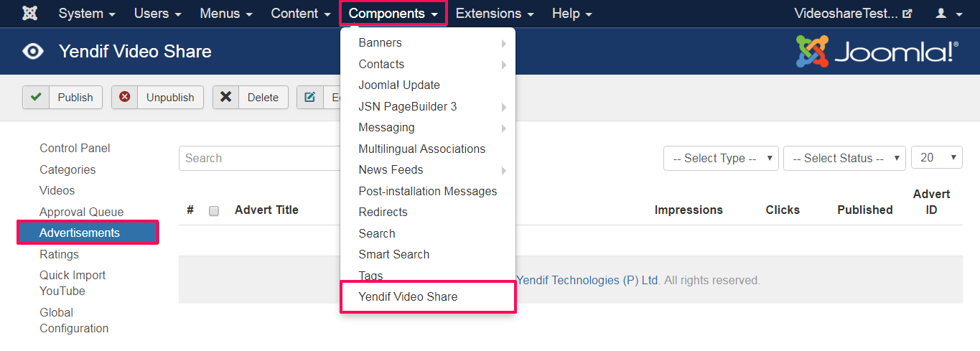
Task: Sort by Published column header
Action: (x=865, y=210)
